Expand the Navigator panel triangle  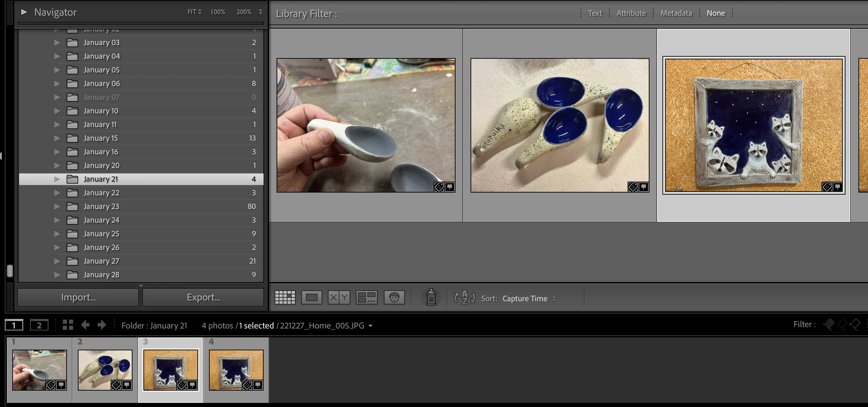coord(24,12)
